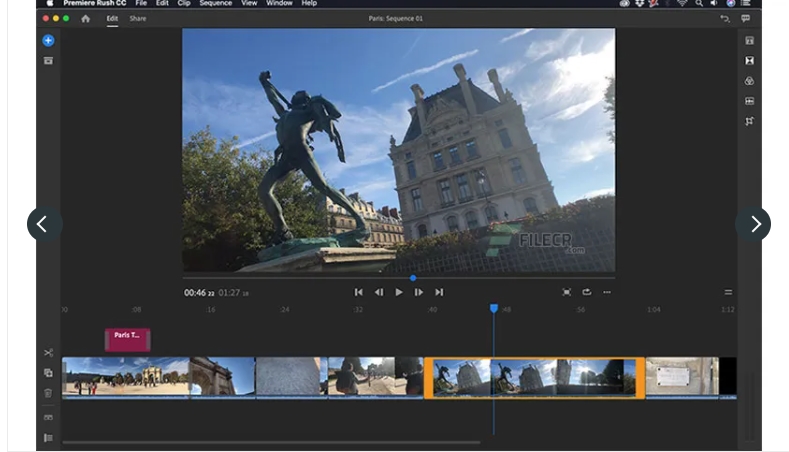Image resolution: width=789 pixels, height=452 pixels.
Task: Open the Titles panel icon at top right
Action: click(x=749, y=41)
